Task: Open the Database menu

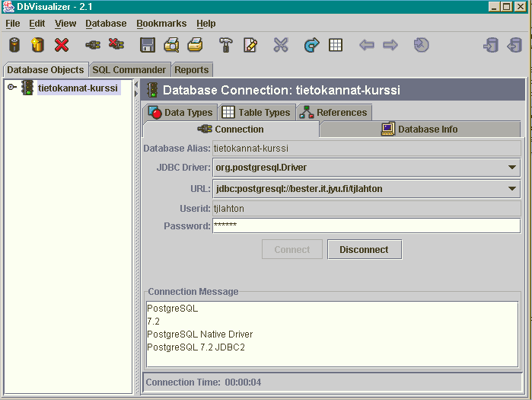Action: 106,24
